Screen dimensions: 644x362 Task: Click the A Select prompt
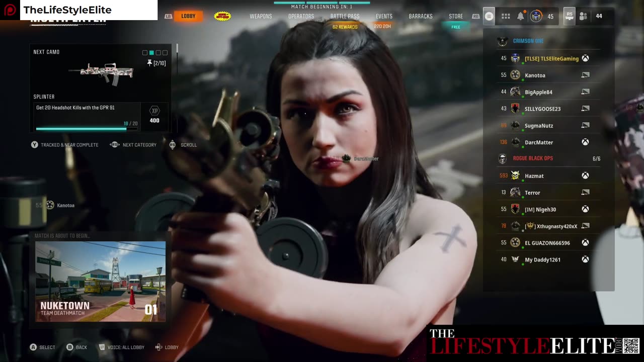[42, 347]
